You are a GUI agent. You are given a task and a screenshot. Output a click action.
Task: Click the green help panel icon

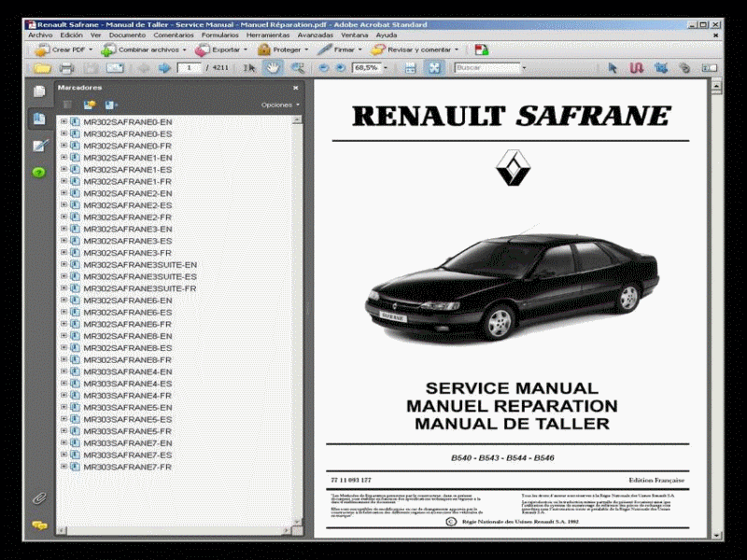pyautogui.click(x=39, y=173)
